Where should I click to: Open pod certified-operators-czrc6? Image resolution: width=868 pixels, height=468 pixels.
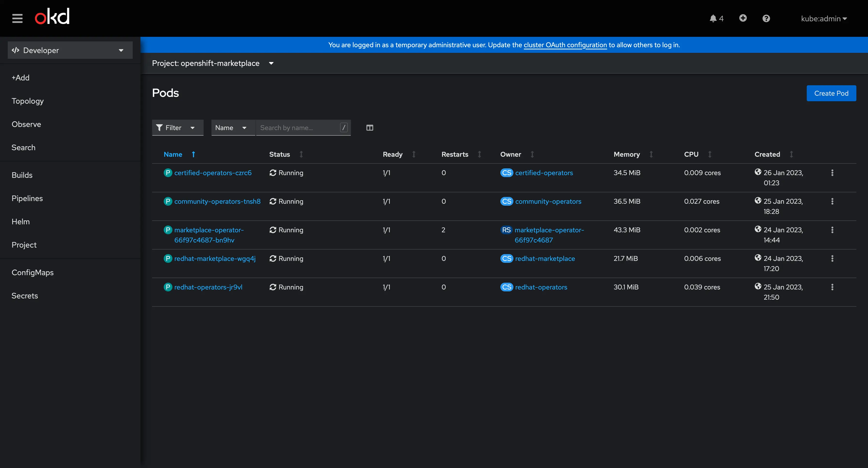click(x=213, y=173)
